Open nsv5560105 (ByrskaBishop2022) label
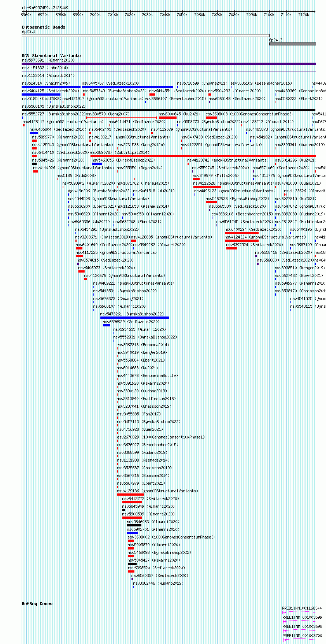 pyautogui.click(x=53, y=106)
